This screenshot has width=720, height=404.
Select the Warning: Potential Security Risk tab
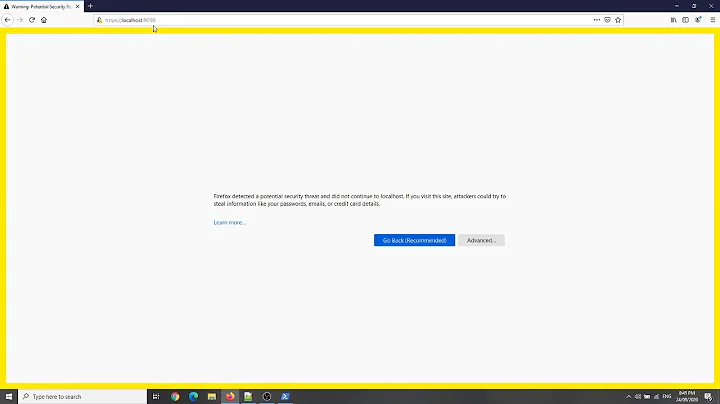tap(41, 6)
